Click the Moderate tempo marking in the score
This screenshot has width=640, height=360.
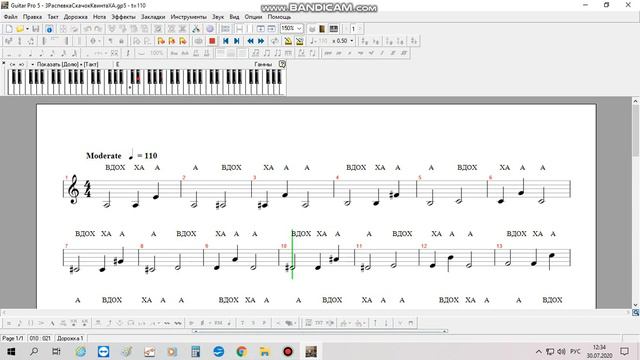click(104, 156)
